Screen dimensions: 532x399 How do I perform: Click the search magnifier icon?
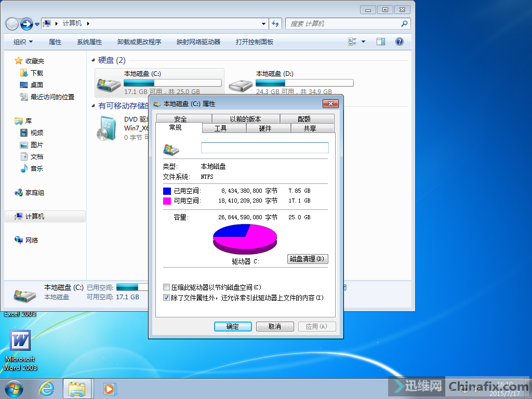coord(404,23)
